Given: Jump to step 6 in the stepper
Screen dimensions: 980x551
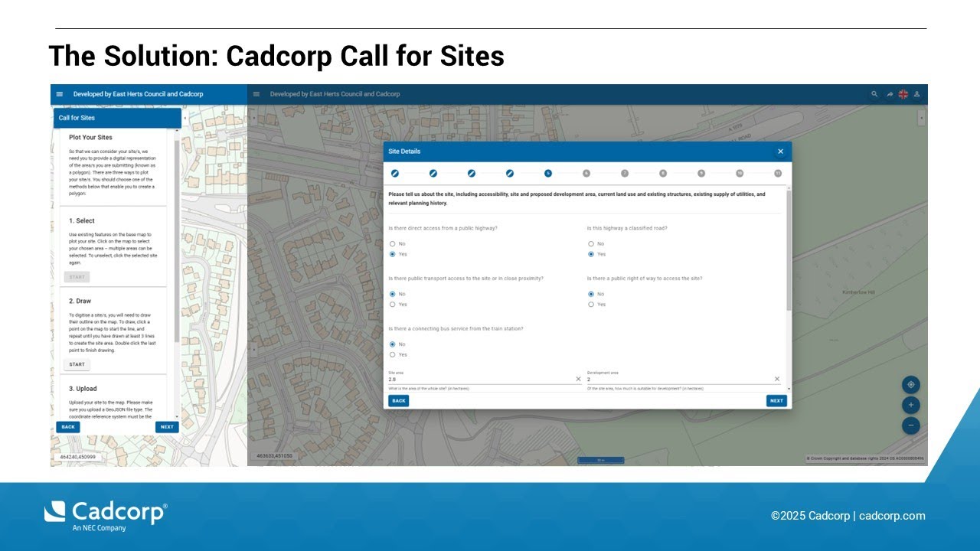Looking at the screenshot, I should tap(586, 174).
